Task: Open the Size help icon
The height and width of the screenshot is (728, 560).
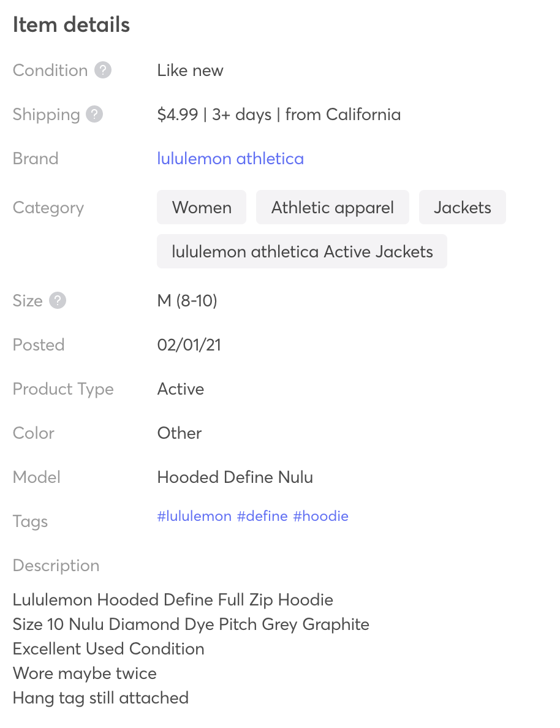Action: coord(58,300)
